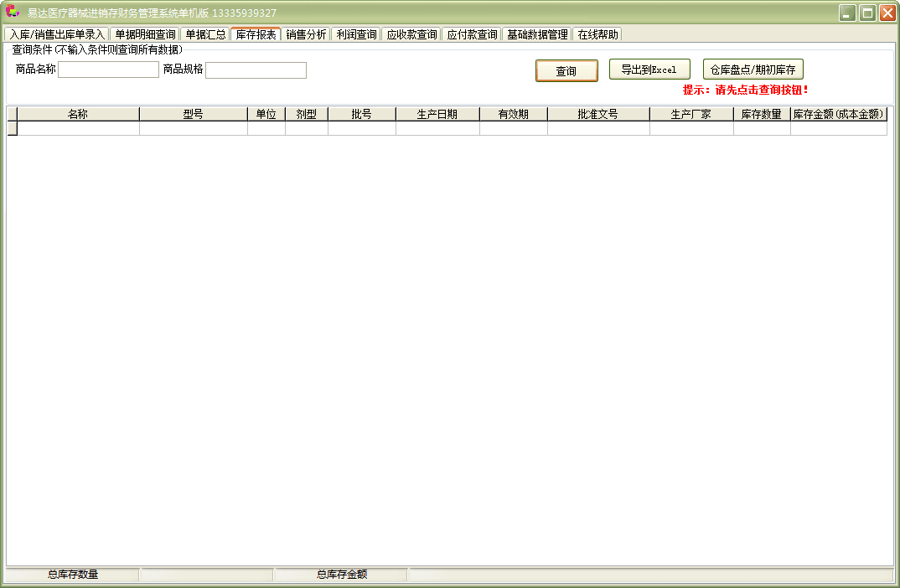Click the application icon in title bar
Screen dimensions: 900x588
(x=12, y=12)
